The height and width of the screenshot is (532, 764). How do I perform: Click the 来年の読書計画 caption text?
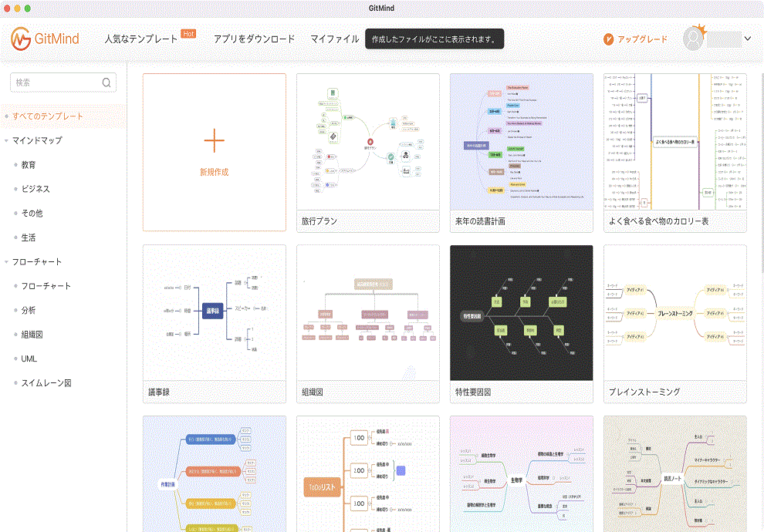coord(480,221)
